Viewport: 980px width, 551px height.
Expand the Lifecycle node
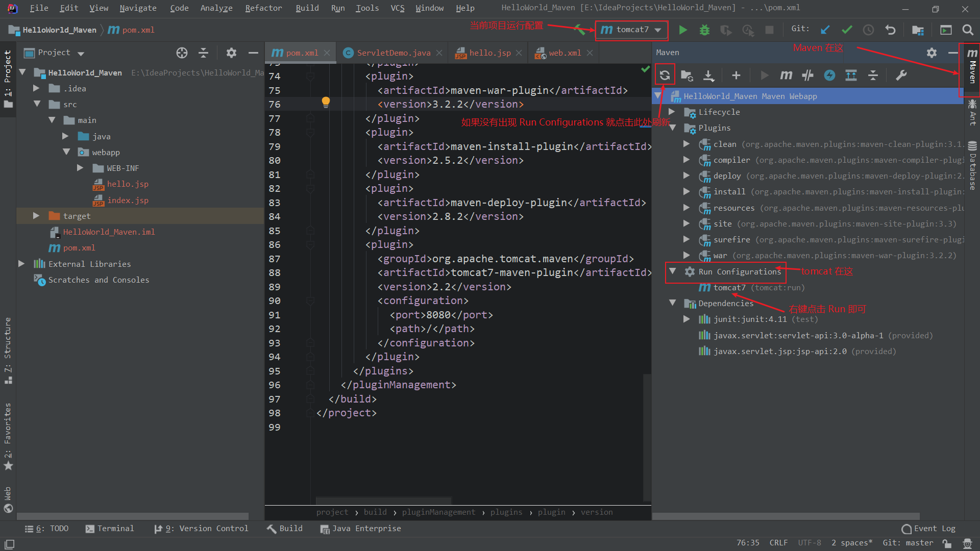point(672,112)
